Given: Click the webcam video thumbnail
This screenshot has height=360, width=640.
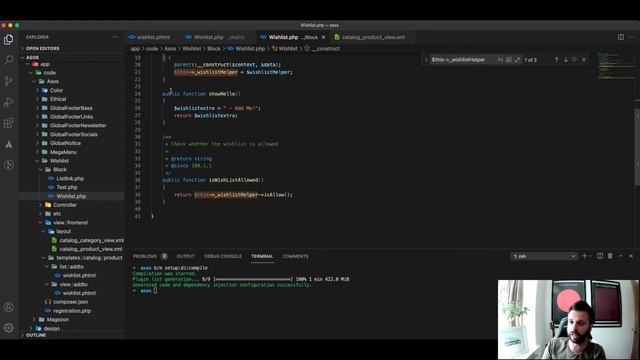Looking at the screenshot, I should (x=568, y=319).
